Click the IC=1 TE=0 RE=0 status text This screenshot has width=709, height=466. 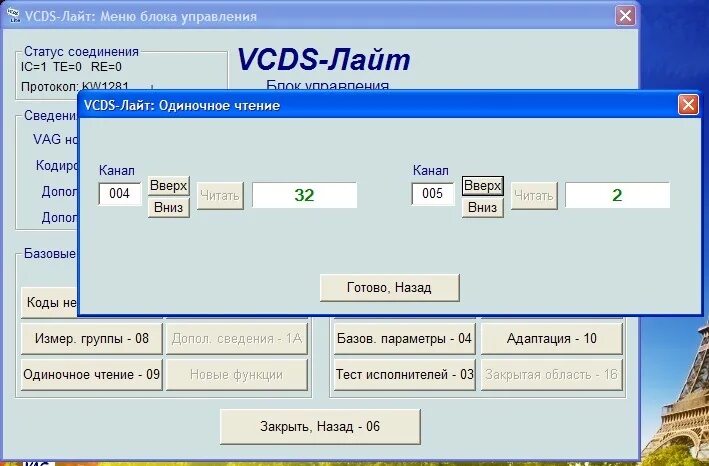click(x=71, y=67)
